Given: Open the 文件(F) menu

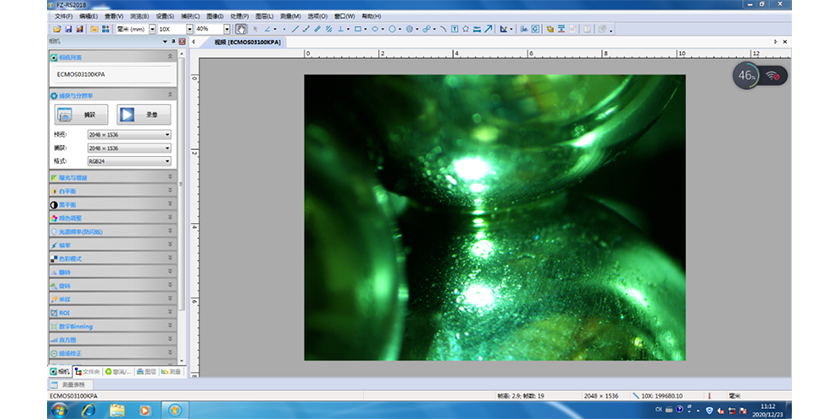Looking at the screenshot, I should (63, 17).
